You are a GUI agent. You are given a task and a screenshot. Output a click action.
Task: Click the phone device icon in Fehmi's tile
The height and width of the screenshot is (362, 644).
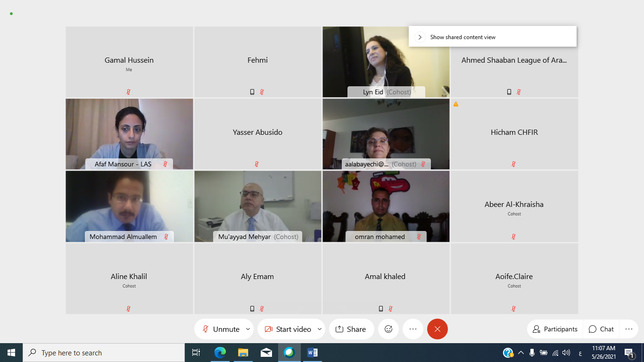pyautogui.click(x=252, y=92)
